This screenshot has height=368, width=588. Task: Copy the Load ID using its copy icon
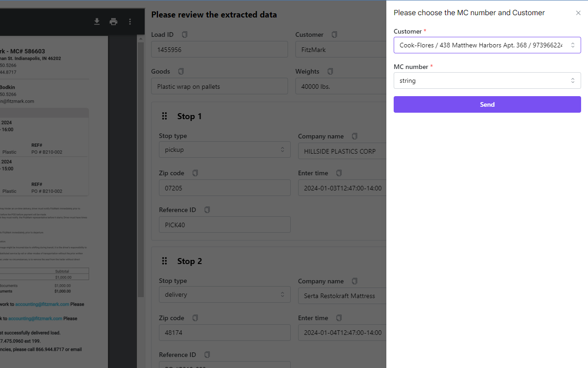click(184, 34)
